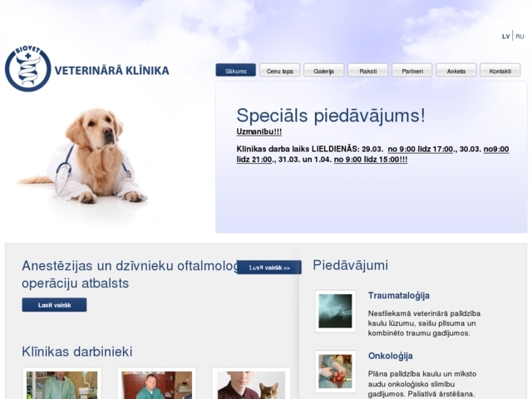The width and height of the screenshot is (532, 399).
Task: Select the Partneri tab
Action: click(x=412, y=71)
